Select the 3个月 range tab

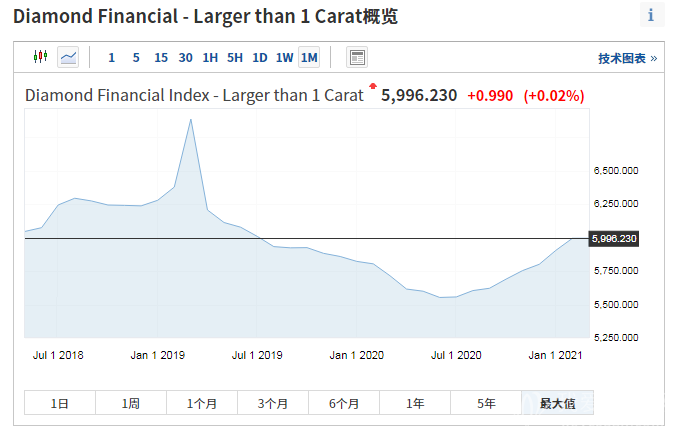coord(273,403)
